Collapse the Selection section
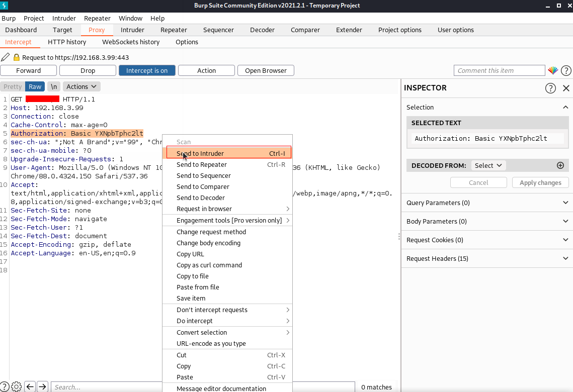This screenshot has height=392, width=573. pyautogui.click(x=565, y=107)
